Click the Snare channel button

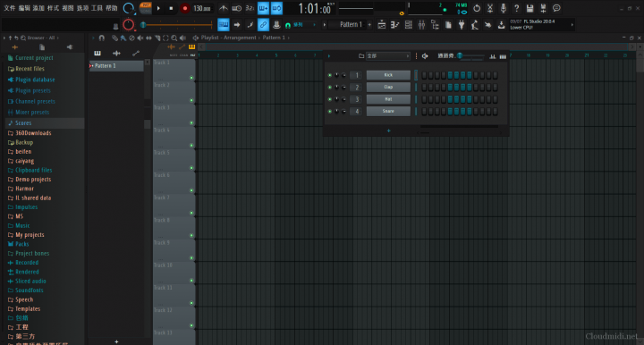tap(388, 111)
